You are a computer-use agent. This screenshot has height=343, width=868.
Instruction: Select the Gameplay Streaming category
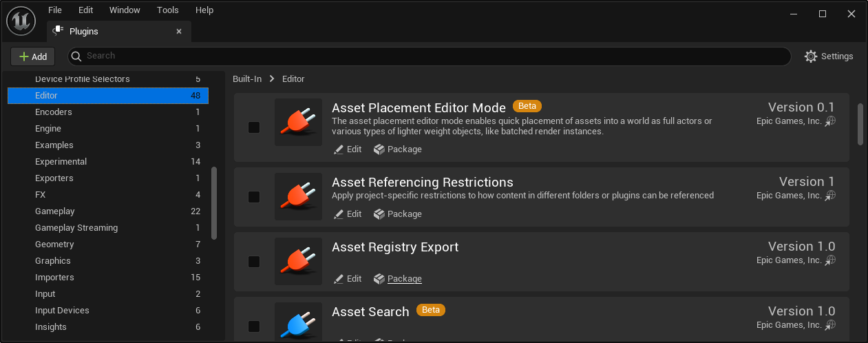pyautogui.click(x=108, y=228)
